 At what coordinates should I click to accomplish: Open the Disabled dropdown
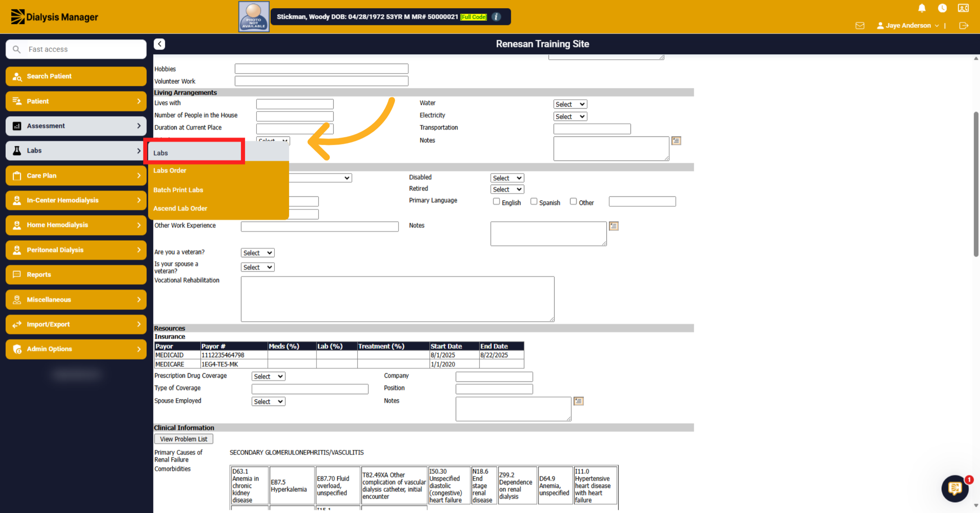pyautogui.click(x=507, y=178)
